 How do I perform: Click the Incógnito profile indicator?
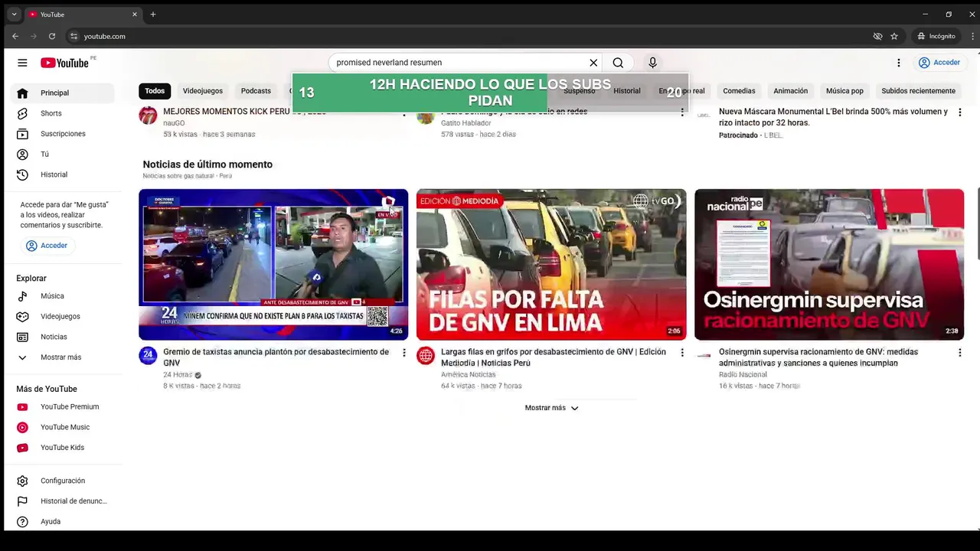pos(936,36)
